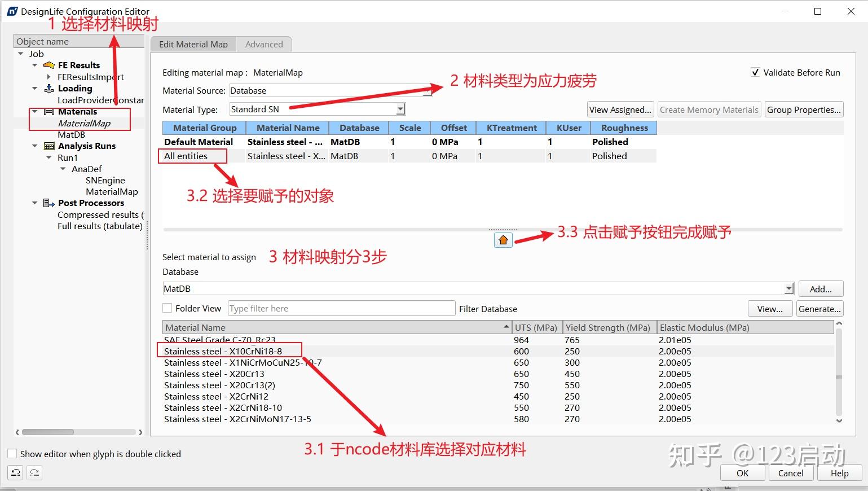The height and width of the screenshot is (491, 868).
Task: Click the Loading icon in the tree
Action: click(x=49, y=88)
